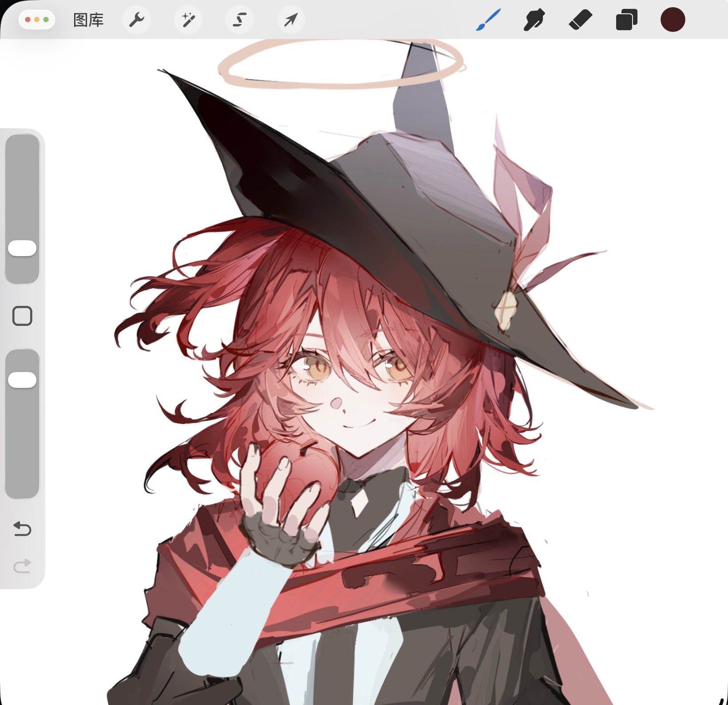Activate the Selection S-ribbon tool
The image size is (728, 705).
[240, 20]
